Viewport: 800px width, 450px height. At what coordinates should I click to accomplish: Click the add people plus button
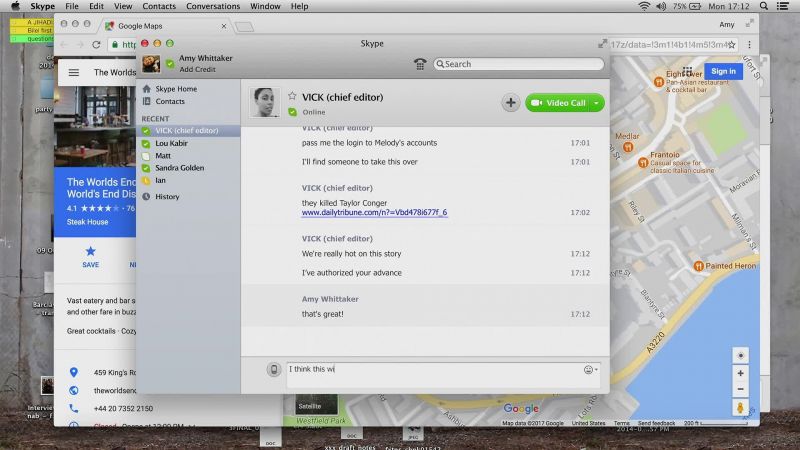(x=510, y=103)
